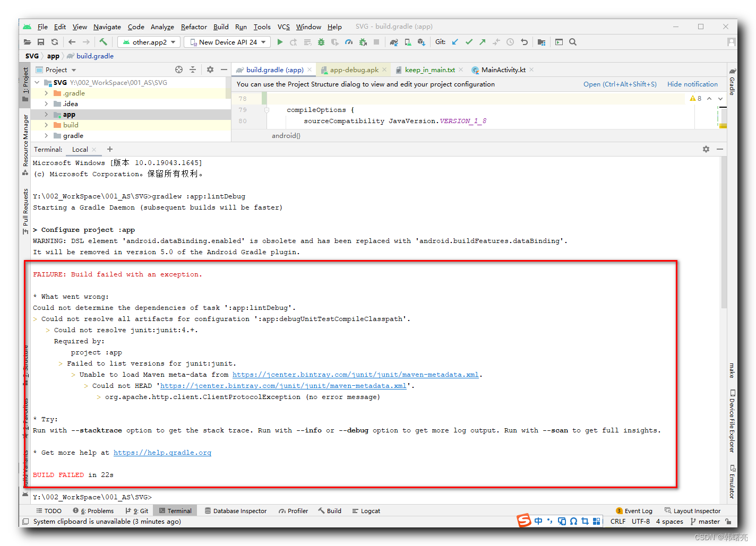Click the Git Push green arrow icon
The image size is (756, 546).
pyautogui.click(x=483, y=42)
